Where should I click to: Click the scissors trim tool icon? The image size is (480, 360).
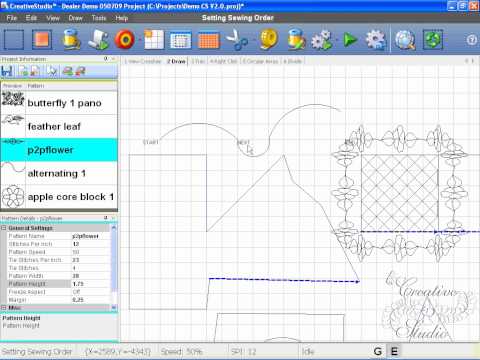pyautogui.click(x=236, y=40)
